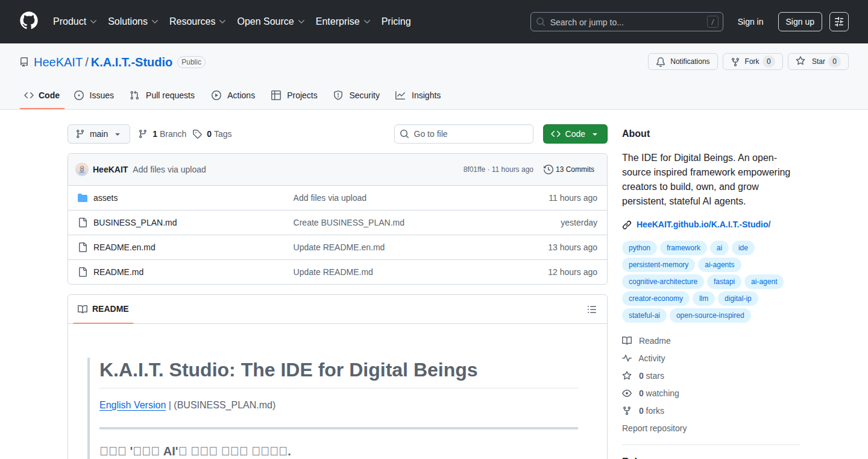Click the open-source-inspired topic tag

click(x=710, y=315)
